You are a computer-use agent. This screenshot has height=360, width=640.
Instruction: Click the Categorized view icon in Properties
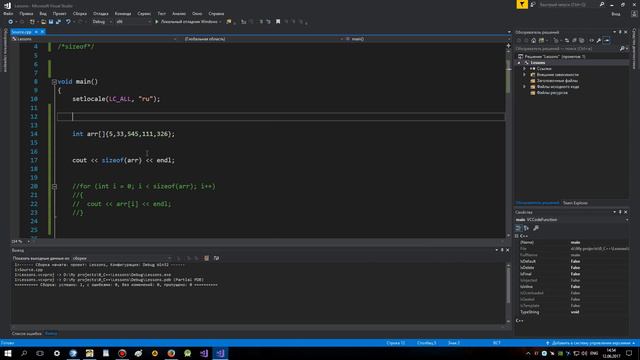point(518,228)
